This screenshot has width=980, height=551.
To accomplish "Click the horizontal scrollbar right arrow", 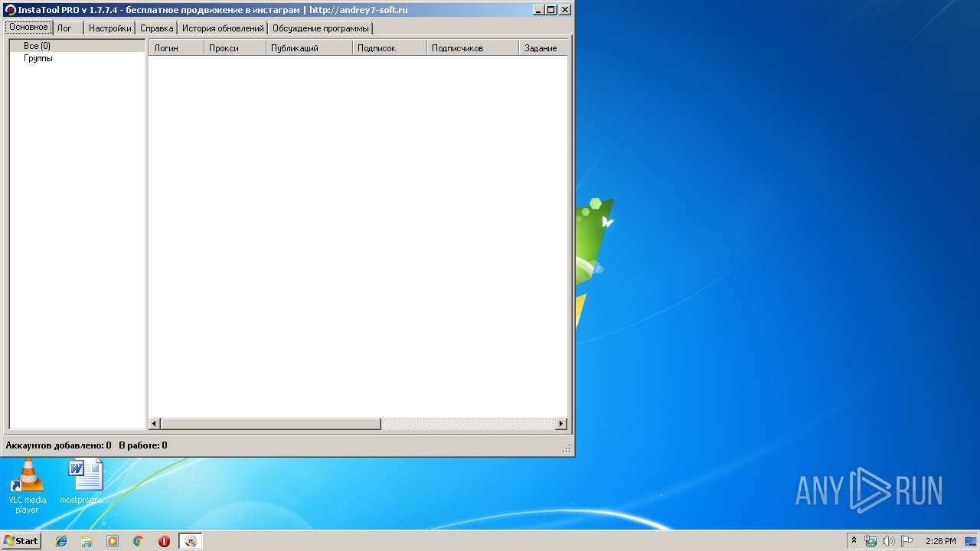I will point(561,424).
